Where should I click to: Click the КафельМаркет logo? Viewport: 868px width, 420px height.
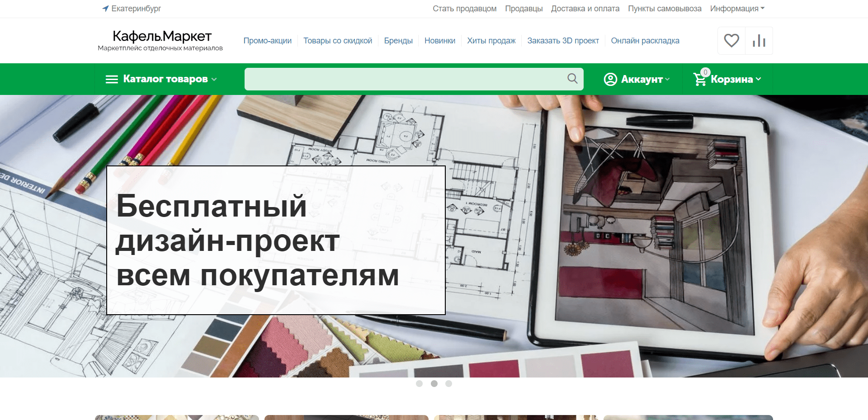click(161, 40)
